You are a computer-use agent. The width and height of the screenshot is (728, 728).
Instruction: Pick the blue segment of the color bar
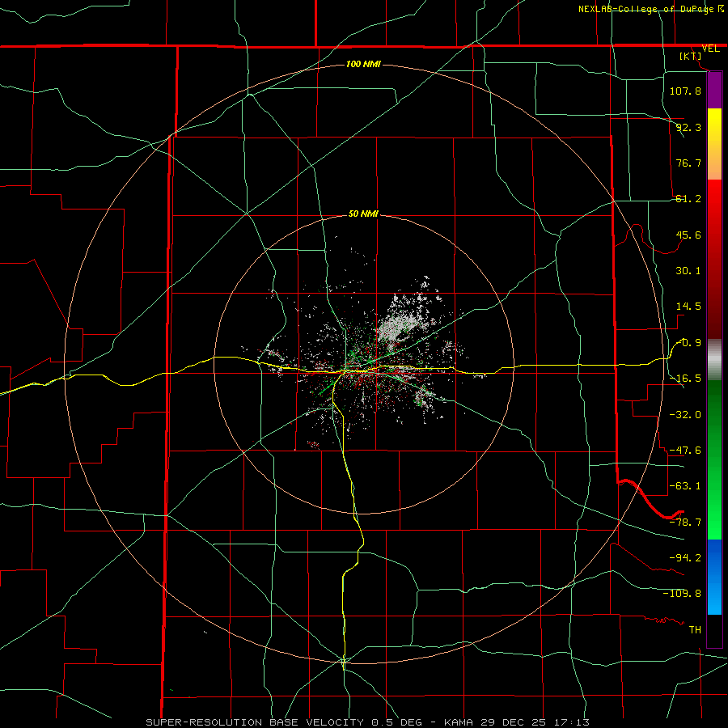click(x=714, y=577)
